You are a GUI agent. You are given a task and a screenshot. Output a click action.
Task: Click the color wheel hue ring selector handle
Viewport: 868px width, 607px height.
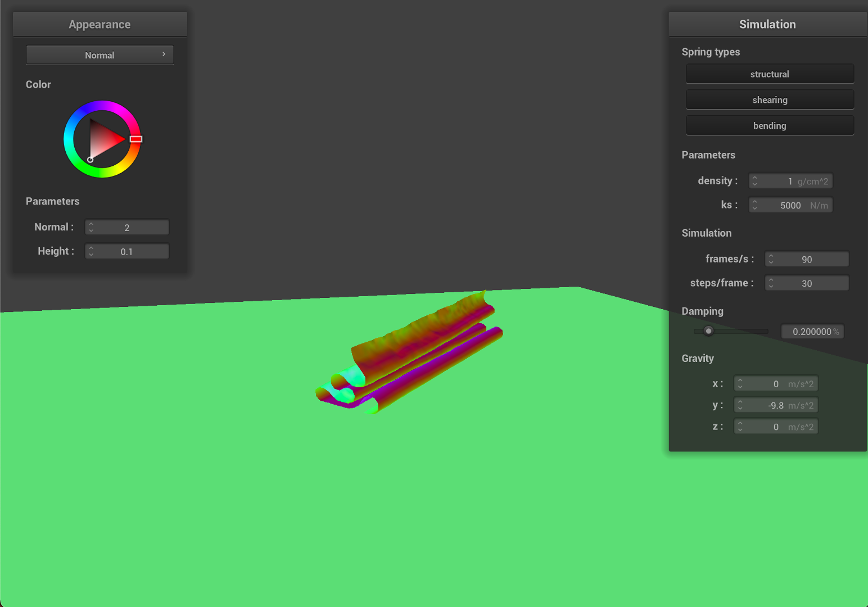(x=136, y=139)
